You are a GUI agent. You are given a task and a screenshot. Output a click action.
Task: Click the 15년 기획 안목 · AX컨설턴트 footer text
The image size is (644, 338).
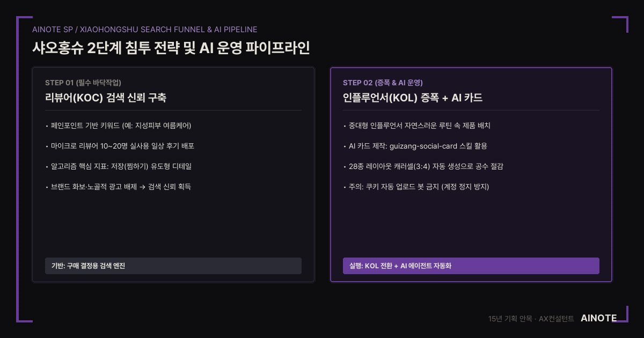[531, 319]
